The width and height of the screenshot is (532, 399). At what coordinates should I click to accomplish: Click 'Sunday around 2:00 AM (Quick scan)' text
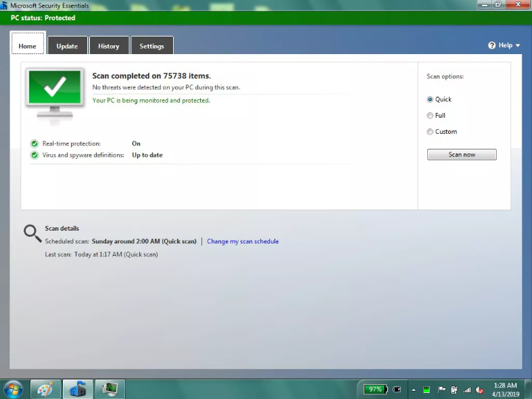pyautogui.click(x=144, y=241)
